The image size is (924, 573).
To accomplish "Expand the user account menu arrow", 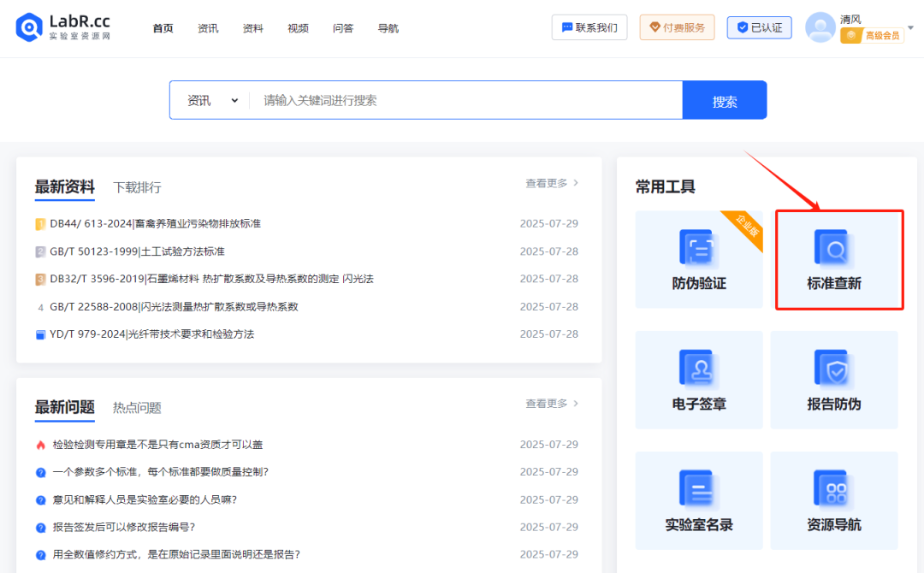I will tap(910, 27).
